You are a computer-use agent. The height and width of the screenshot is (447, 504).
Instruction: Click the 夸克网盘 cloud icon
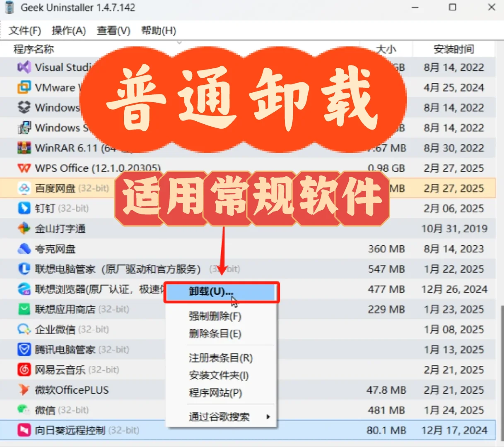[x=24, y=249]
